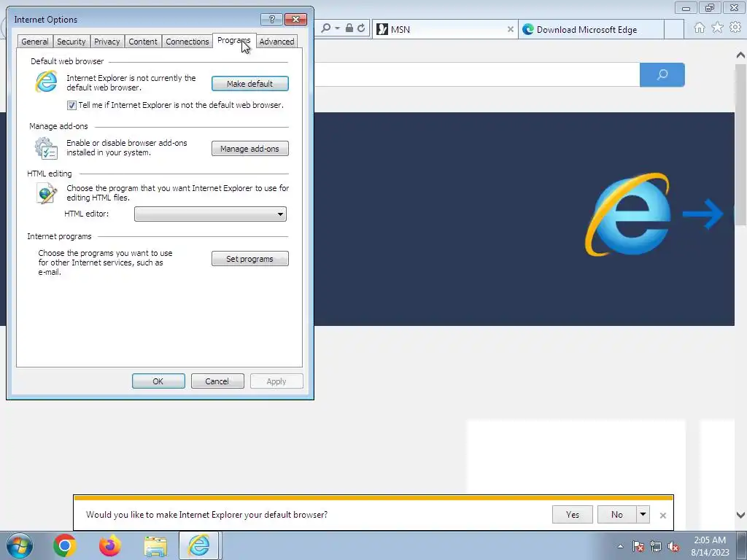The image size is (747, 560).
Task: Close the MSN tab
Action: (510, 29)
